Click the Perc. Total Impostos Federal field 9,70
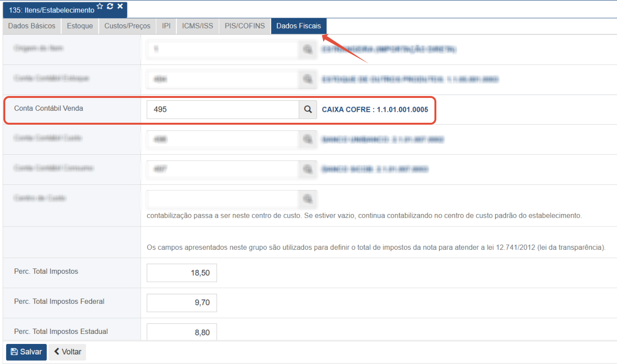This screenshot has height=364, width=617. 182,303
